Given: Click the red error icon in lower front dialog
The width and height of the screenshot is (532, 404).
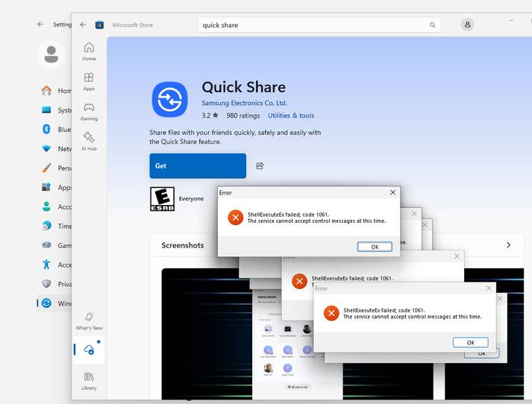Looking at the screenshot, I should point(331,313).
